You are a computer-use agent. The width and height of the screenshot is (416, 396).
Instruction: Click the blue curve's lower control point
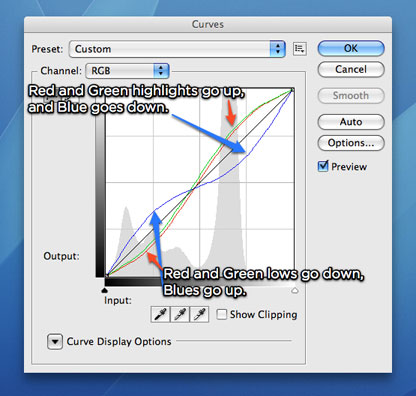tap(155, 210)
